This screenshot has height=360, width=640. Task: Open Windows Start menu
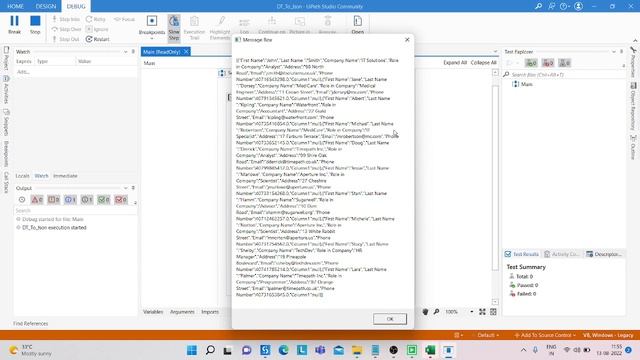191,350
